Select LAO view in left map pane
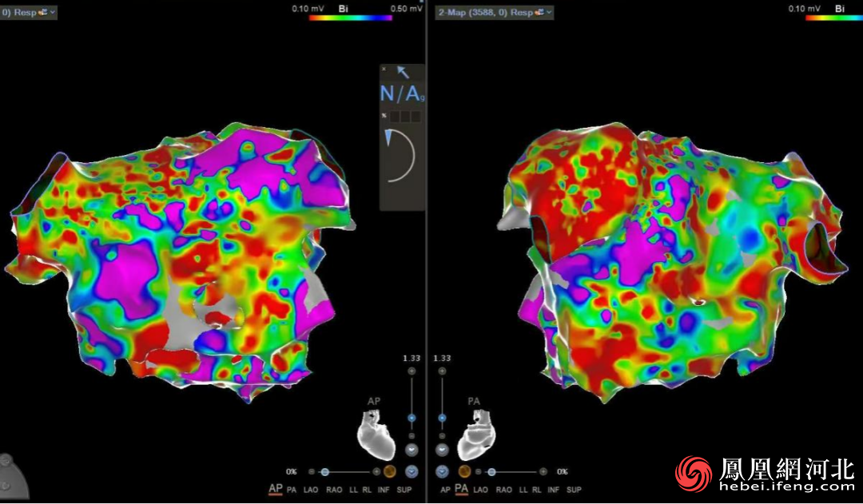The height and width of the screenshot is (504, 863). (x=311, y=490)
